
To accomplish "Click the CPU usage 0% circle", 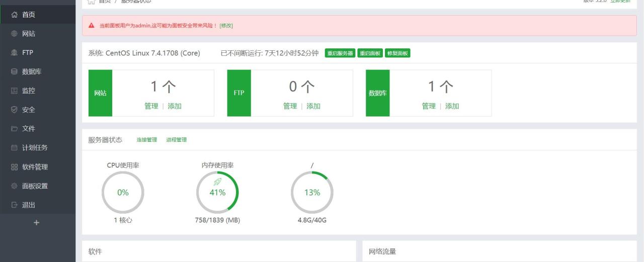I will point(123,193).
